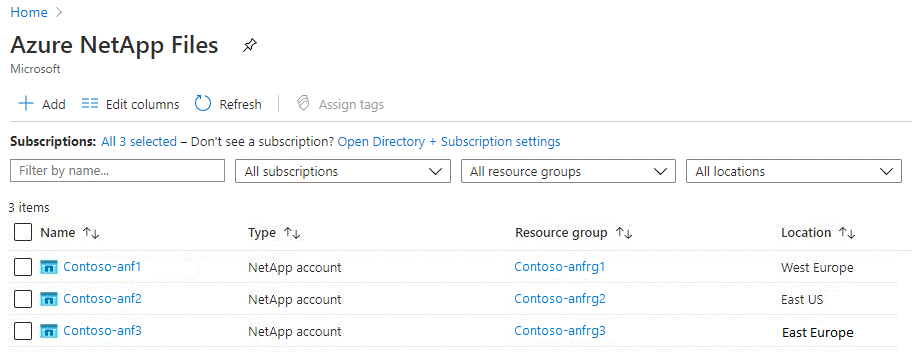The height and width of the screenshot is (361, 921).
Task: Refresh the NetApp accounts list
Action: pyautogui.click(x=228, y=104)
